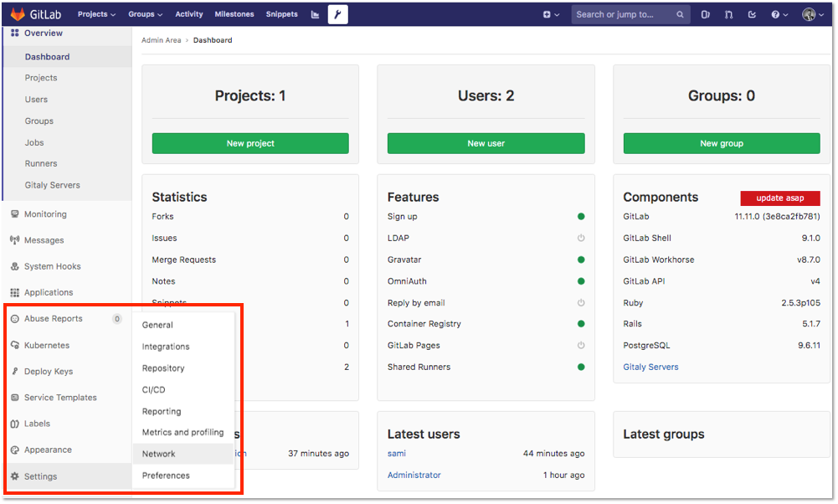
Task: Click the Abuse Reports icon
Action: [x=15, y=318]
